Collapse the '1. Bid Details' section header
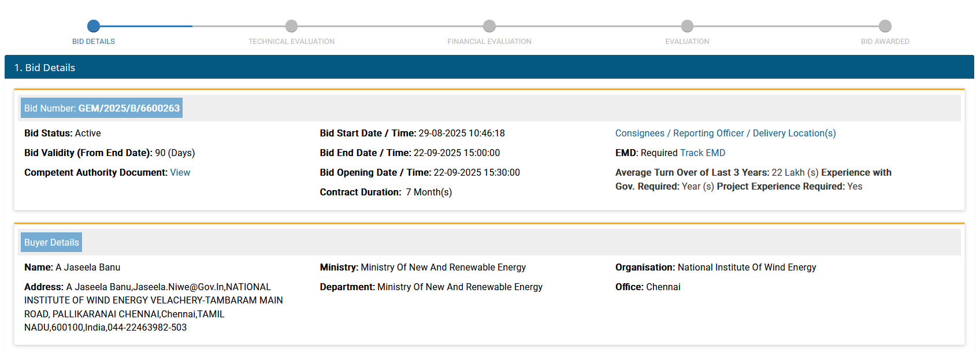This screenshot has width=980, height=352. click(x=489, y=68)
